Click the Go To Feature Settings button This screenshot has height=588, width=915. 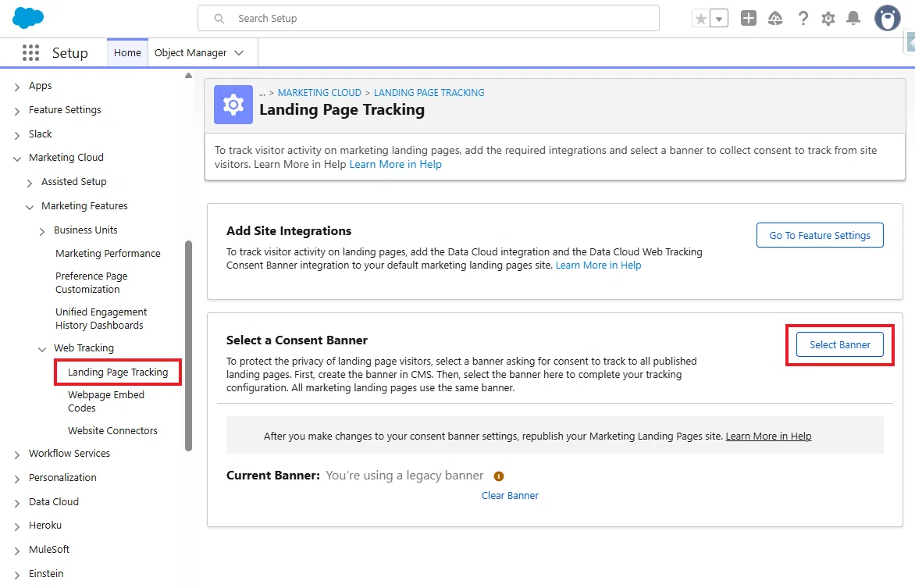click(819, 235)
